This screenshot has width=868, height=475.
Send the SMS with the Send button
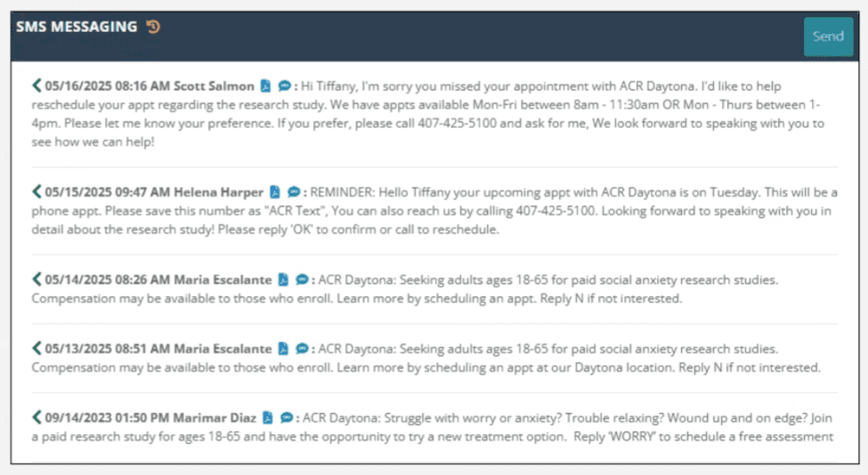pyautogui.click(x=828, y=36)
